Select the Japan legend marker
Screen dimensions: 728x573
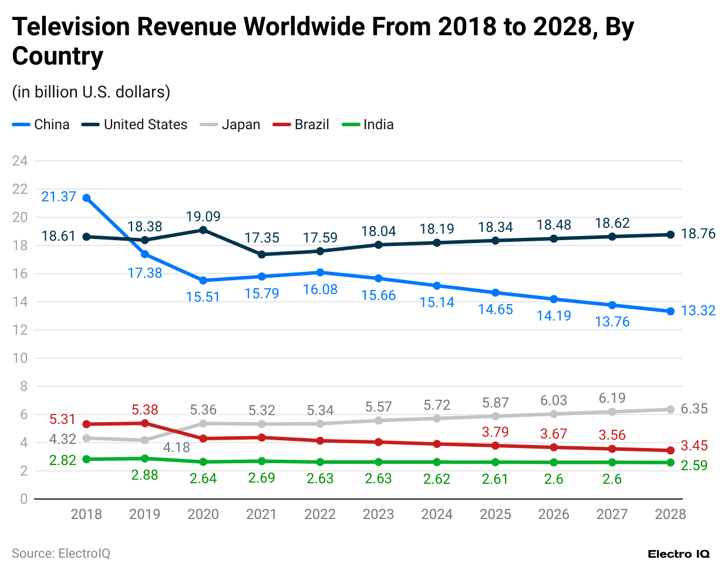coord(208,124)
